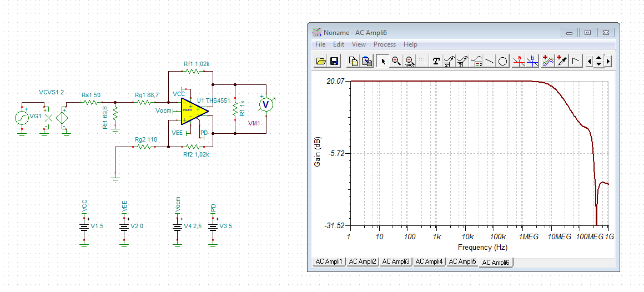Click the 'Rf2 1,02k' resistor label
The image size is (644, 292).
tap(197, 154)
